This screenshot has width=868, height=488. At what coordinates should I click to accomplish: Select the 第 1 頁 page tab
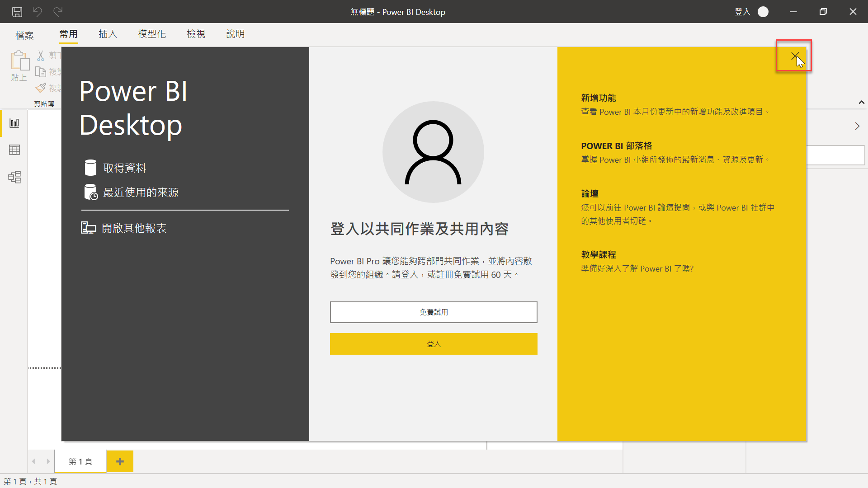[80, 461]
